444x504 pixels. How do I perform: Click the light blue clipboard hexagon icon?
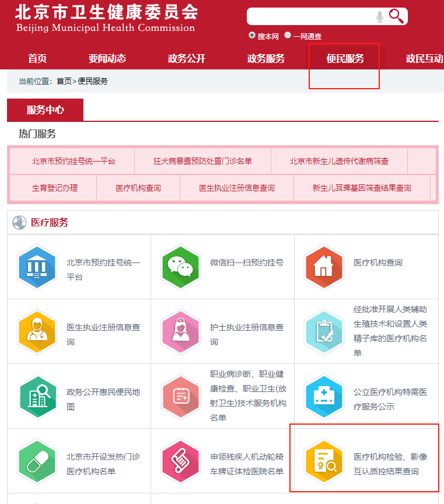324,332
